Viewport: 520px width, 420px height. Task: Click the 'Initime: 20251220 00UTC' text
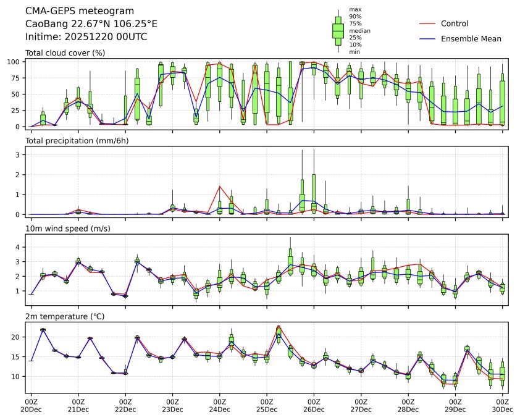(x=86, y=37)
